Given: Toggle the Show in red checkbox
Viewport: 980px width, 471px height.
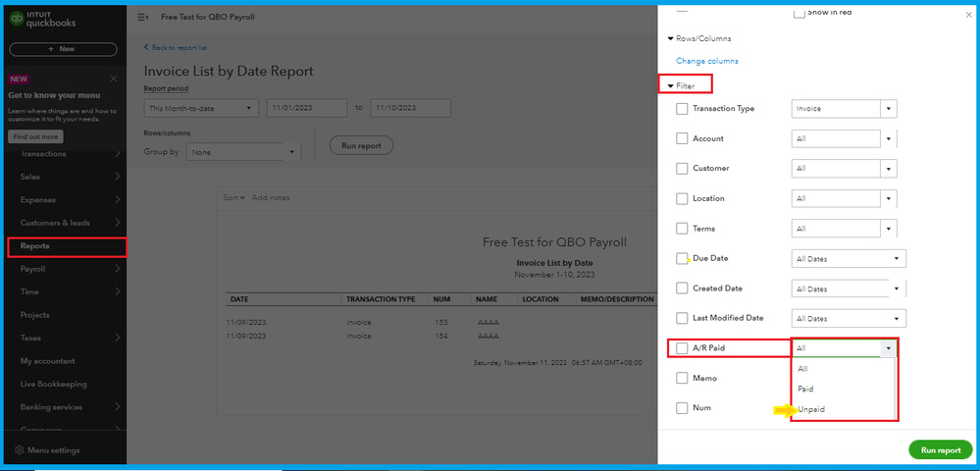Looking at the screenshot, I should click(x=799, y=13).
